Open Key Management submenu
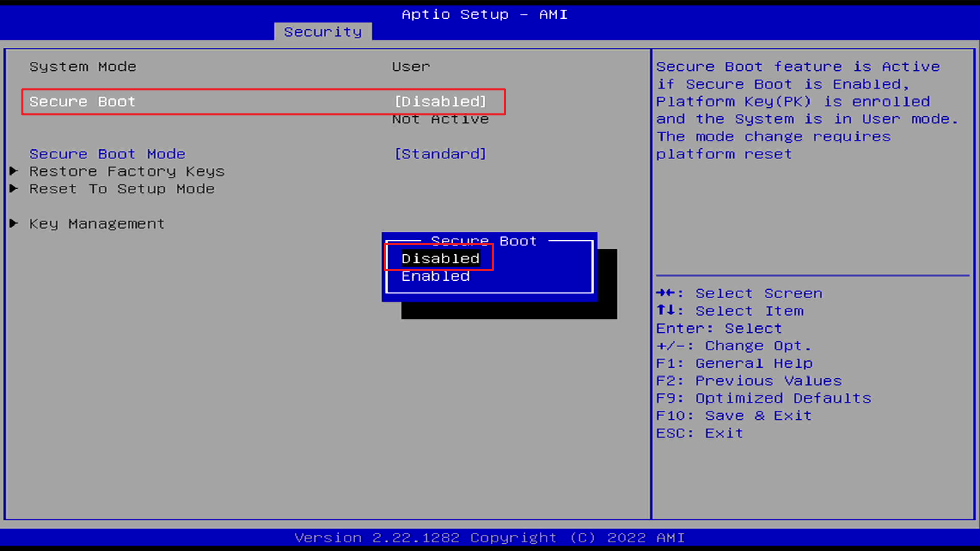Image resolution: width=980 pixels, height=551 pixels. pyautogui.click(x=96, y=223)
